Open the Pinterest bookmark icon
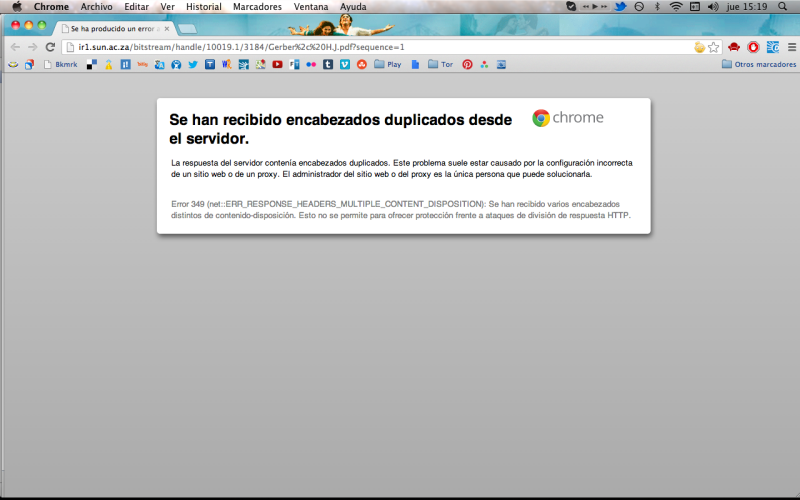 467,64
